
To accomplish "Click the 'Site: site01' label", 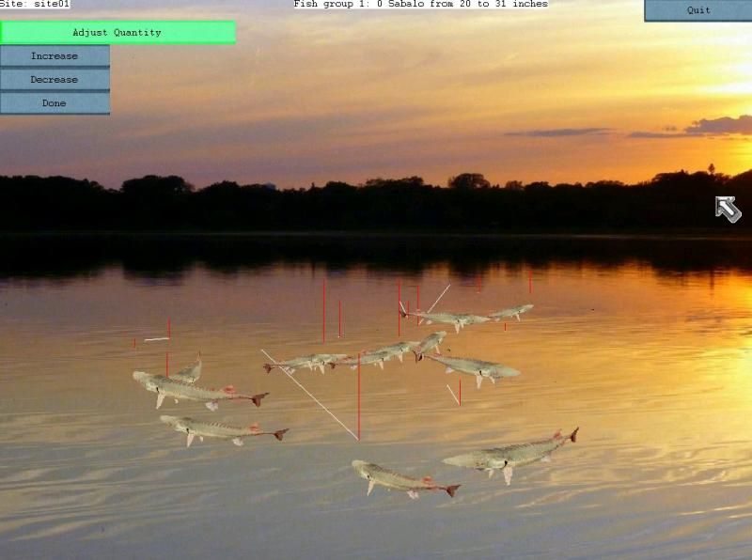I will point(35,4).
